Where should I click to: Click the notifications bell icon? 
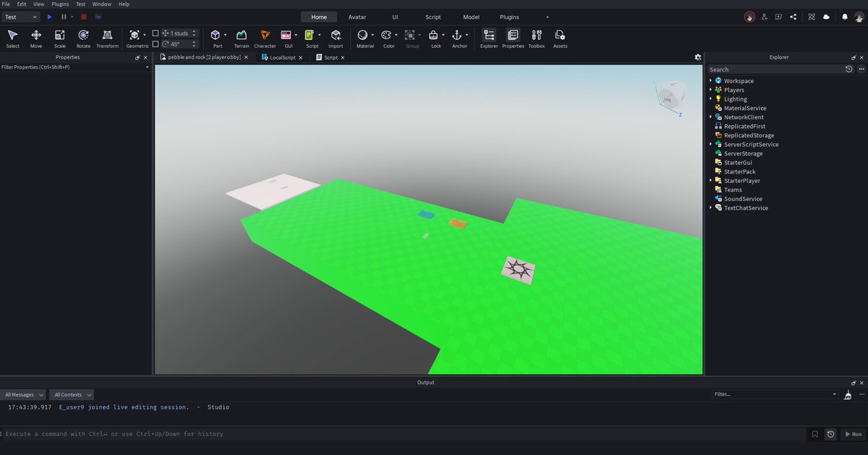[x=844, y=17]
